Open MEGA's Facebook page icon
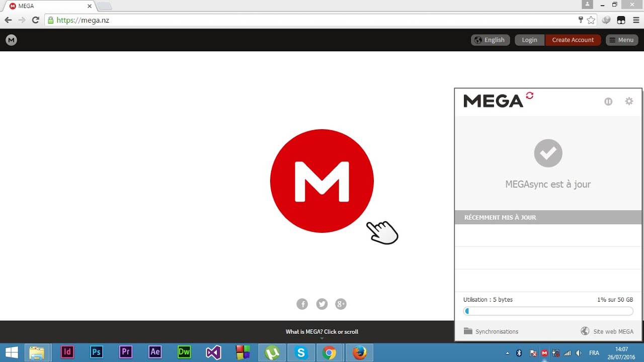644x362 pixels. 302,304
